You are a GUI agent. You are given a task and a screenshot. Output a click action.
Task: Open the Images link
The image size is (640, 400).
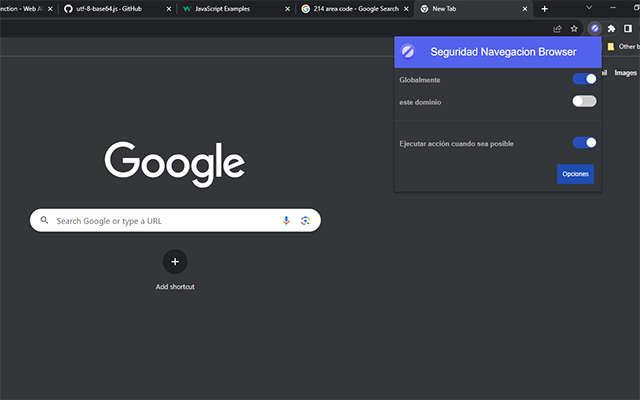coord(625,73)
